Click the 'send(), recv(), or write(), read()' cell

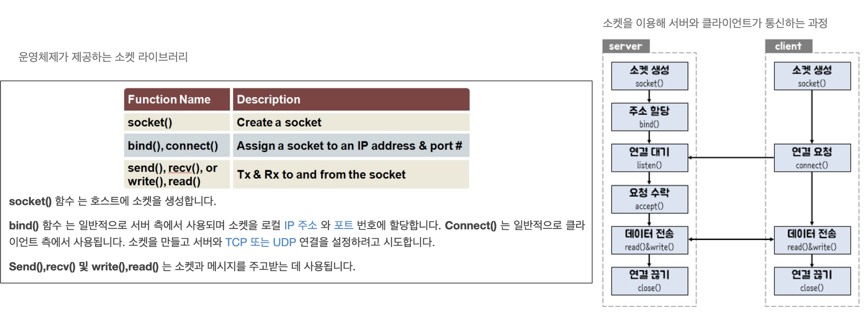click(177, 174)
